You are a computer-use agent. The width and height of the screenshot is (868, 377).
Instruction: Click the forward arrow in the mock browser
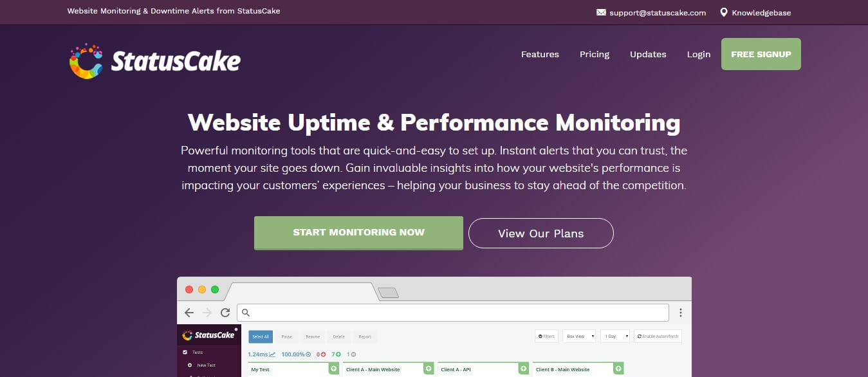207,313
